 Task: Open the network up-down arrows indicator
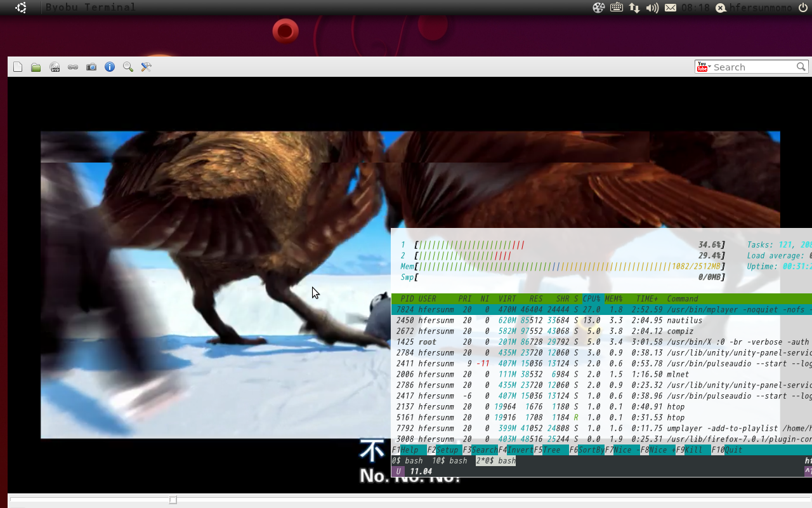pyautogui.click(x=634, y=8)
